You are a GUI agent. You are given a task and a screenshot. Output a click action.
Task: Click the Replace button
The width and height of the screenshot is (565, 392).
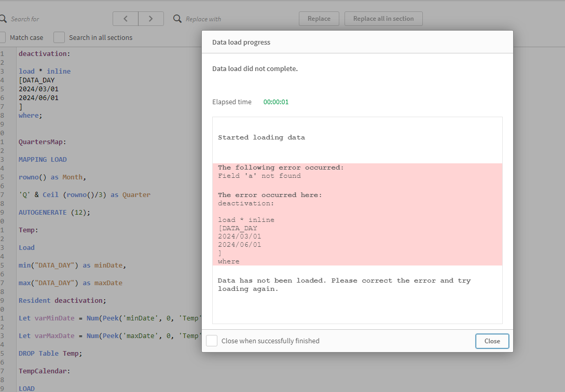tap(319, 18)
